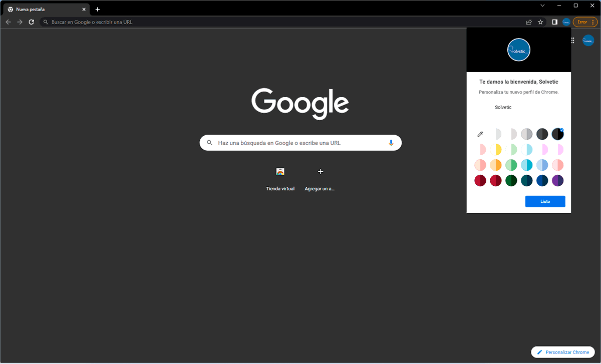Choose the two-tone medium gray theme swatch
The width and height of the screenshot is (601, 364).
pyautogui.click(x=527, y=134)
